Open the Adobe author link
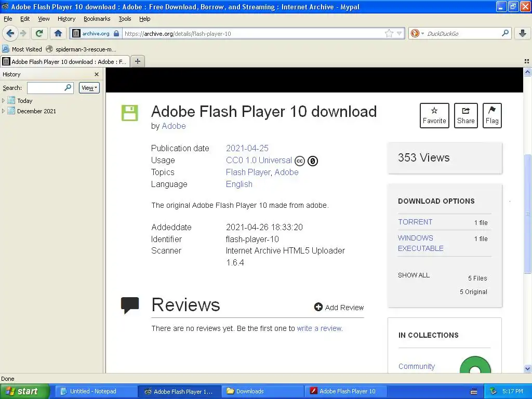The height and width of the screenshot is (399, 532). [x=174, y=126]
